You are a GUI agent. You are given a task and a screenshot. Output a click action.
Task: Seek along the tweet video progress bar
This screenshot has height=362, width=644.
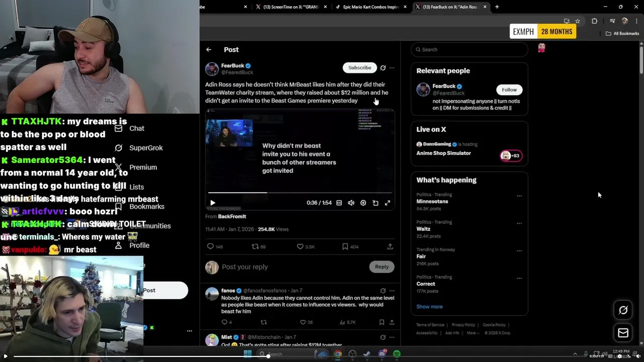[300, 193]
